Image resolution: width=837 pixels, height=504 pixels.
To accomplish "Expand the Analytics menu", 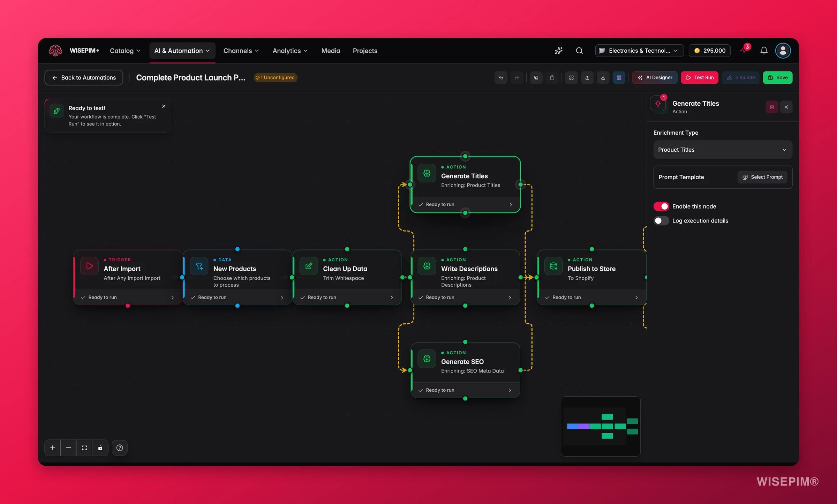I will pyautogui.click(x=290, y=51).
